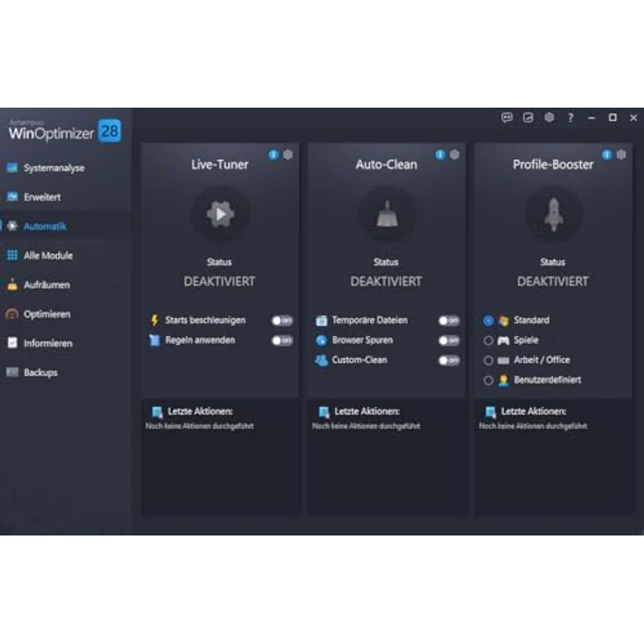The height and width of the screenshot is (644, 644).
Task: Open the Informieren section
Action: pos(66,343)
